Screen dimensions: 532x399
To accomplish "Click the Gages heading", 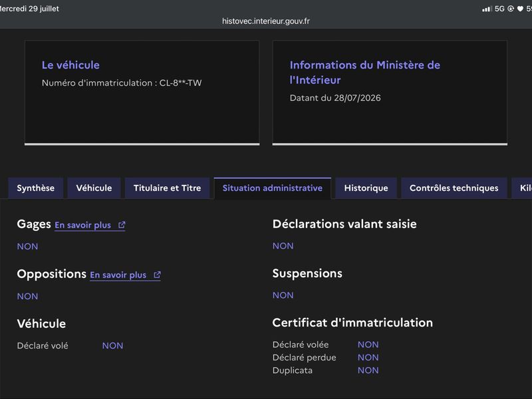I will coord(34,224).
